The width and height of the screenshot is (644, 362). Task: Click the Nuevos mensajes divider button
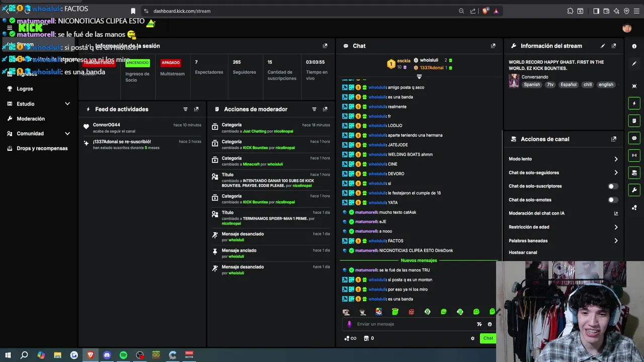click(419, 260)
